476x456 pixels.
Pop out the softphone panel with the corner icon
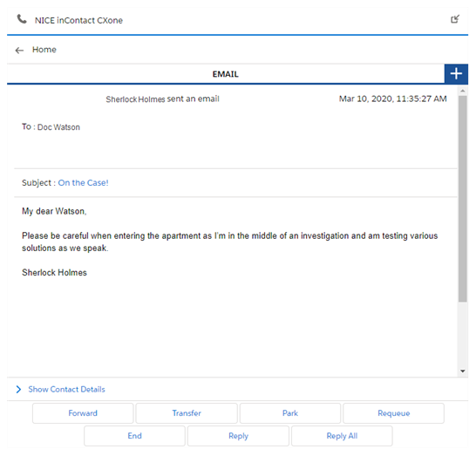[x=455, y=19]
